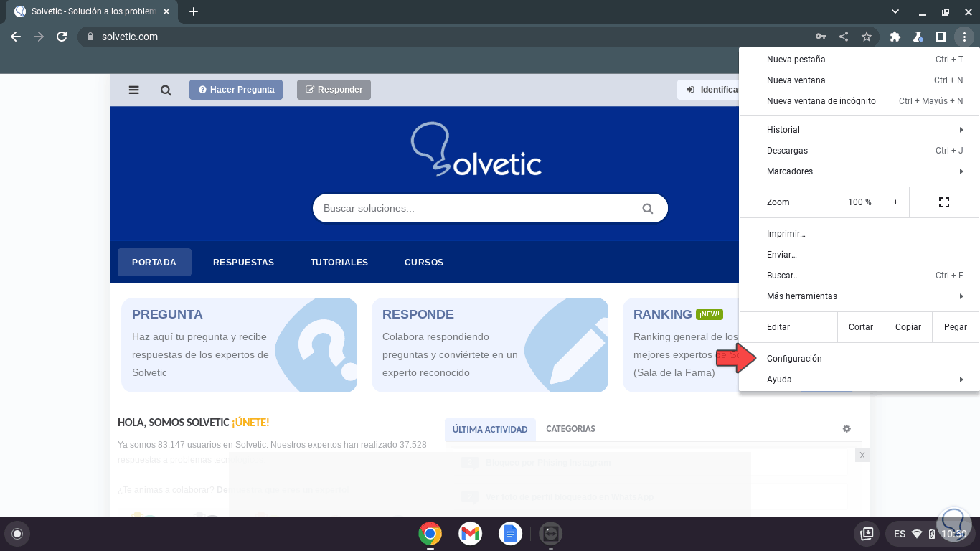Screen dimensions: 980x551
Task: Expand the Más herramientas submenu
Action: tap(859, 296)
